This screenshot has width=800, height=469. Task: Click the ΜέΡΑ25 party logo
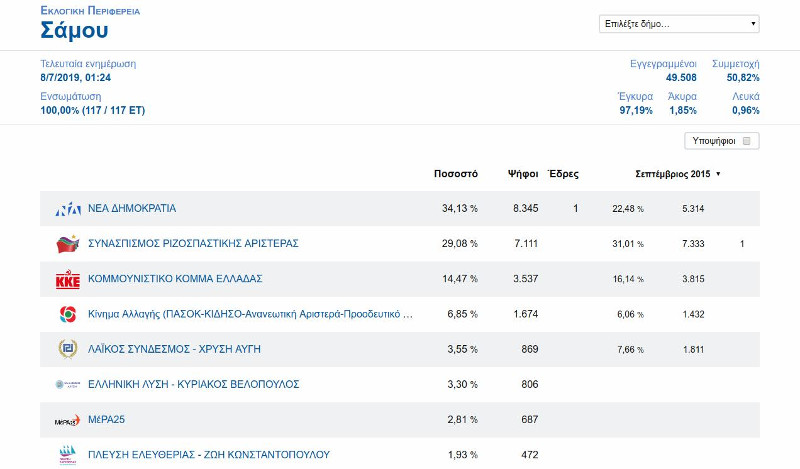point(68,420)
